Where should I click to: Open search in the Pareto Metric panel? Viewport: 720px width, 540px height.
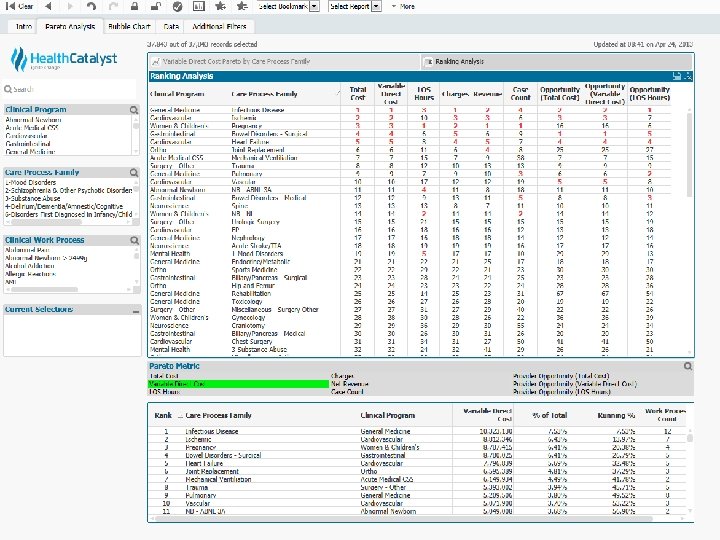pos(687,366)
